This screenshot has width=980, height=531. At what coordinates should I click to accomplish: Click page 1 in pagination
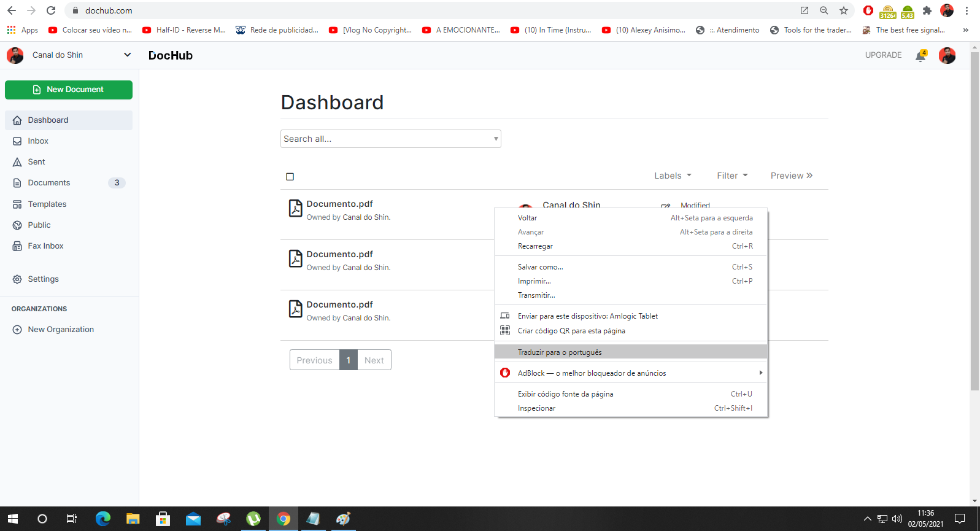(349, 360)
